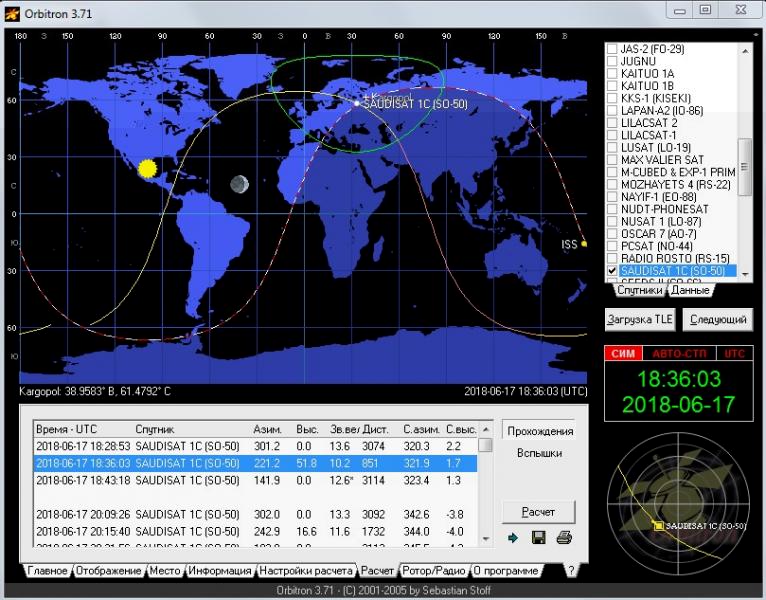This screenshot has width=766, height=600.
Task: Click the question mark help tab
Action: click(570, 571)
